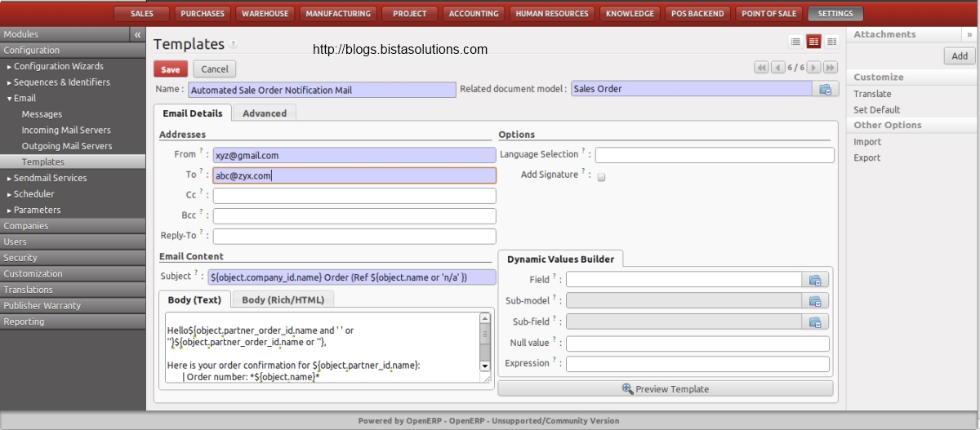The height and width of the screenshot is (430, 980).
Task: Jump to last record arrow
Action: 830,68
